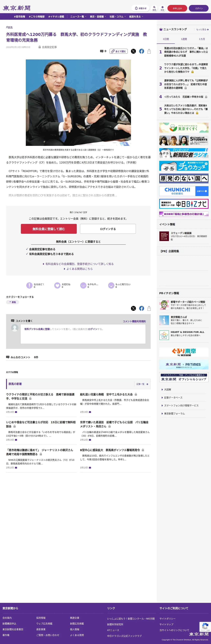This screenshot has height=644, width=211.
Task: Open ranking article 落選は杉田水脈氏ひとりだけ
Action: coord(186,52)
